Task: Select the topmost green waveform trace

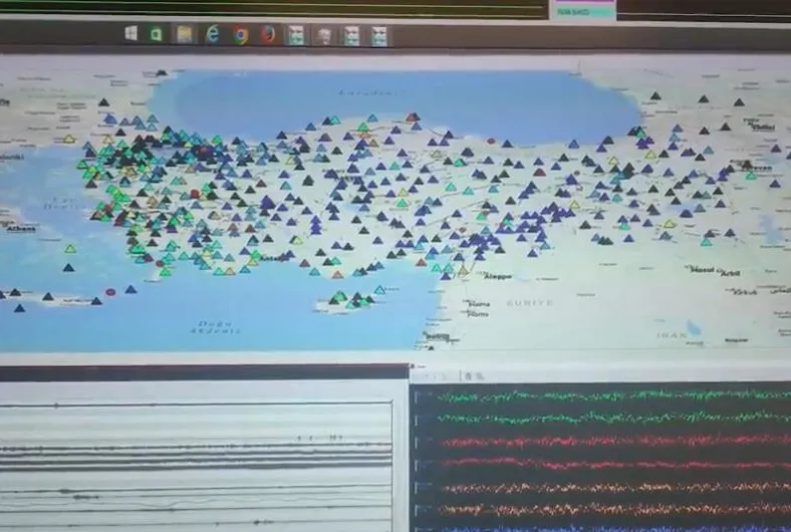Action: 598,396
